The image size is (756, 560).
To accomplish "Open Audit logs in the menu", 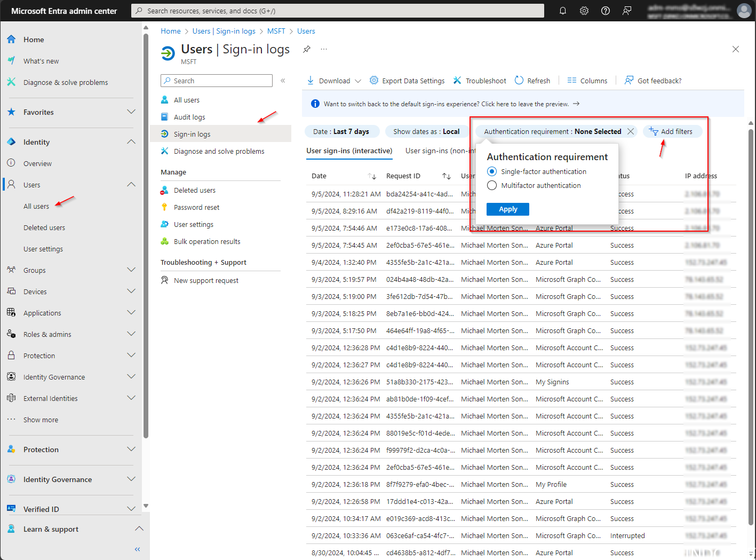I will [189, 117].
